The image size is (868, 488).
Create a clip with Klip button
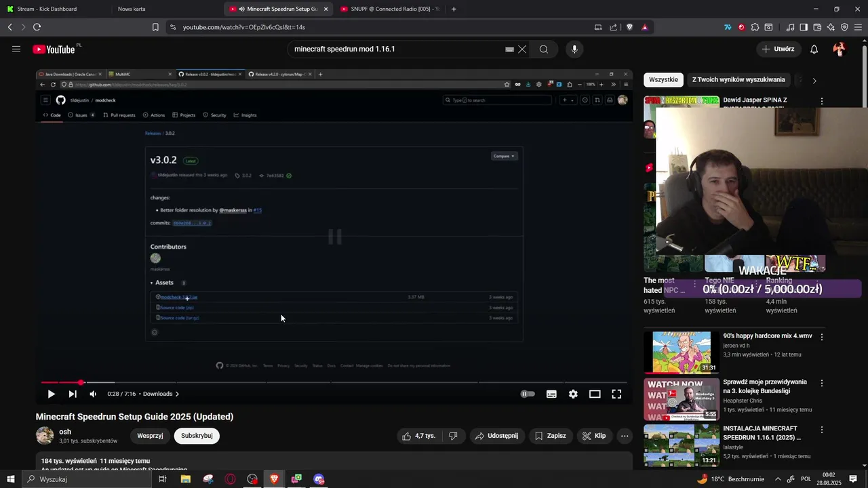(x=594, y=436)
